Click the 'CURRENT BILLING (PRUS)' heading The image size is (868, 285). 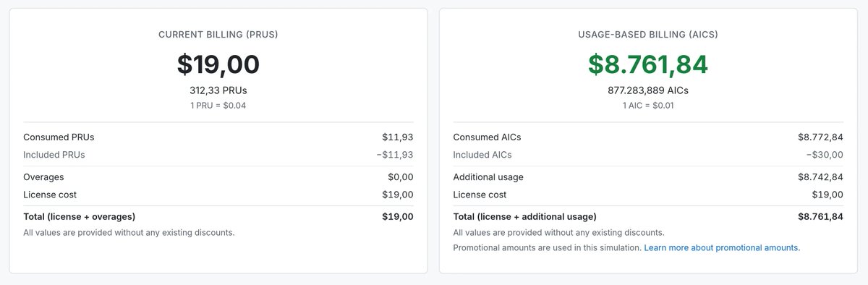click(x=218, y=34)
